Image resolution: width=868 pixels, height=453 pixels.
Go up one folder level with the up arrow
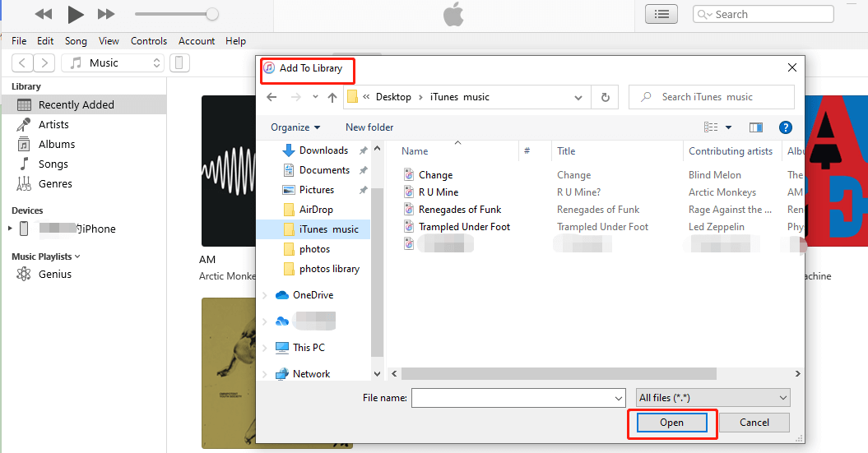(x=332, y=97)
